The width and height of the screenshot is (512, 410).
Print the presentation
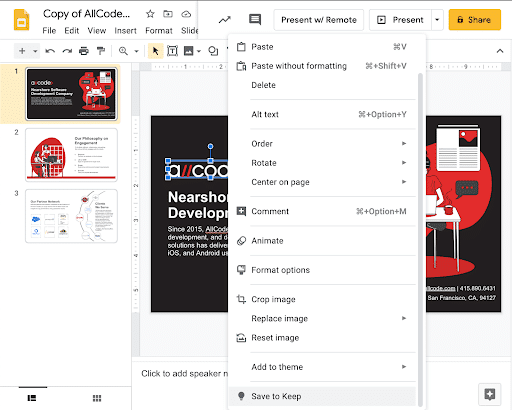tap(84, 51)
